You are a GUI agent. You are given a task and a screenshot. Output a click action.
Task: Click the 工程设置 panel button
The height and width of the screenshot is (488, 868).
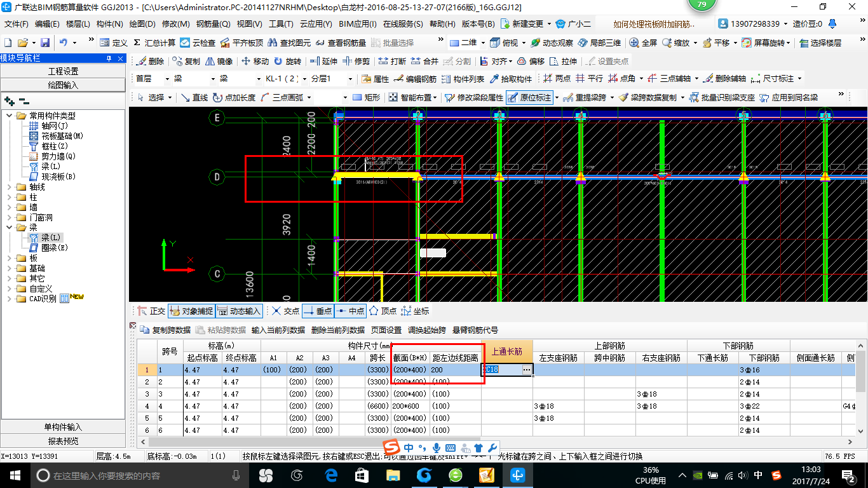[63, 71]
